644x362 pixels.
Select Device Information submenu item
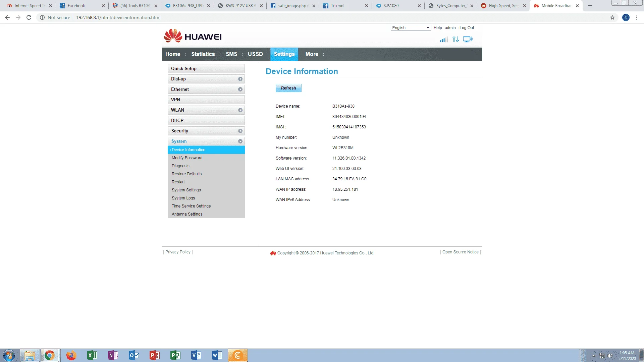pos(206,150)
